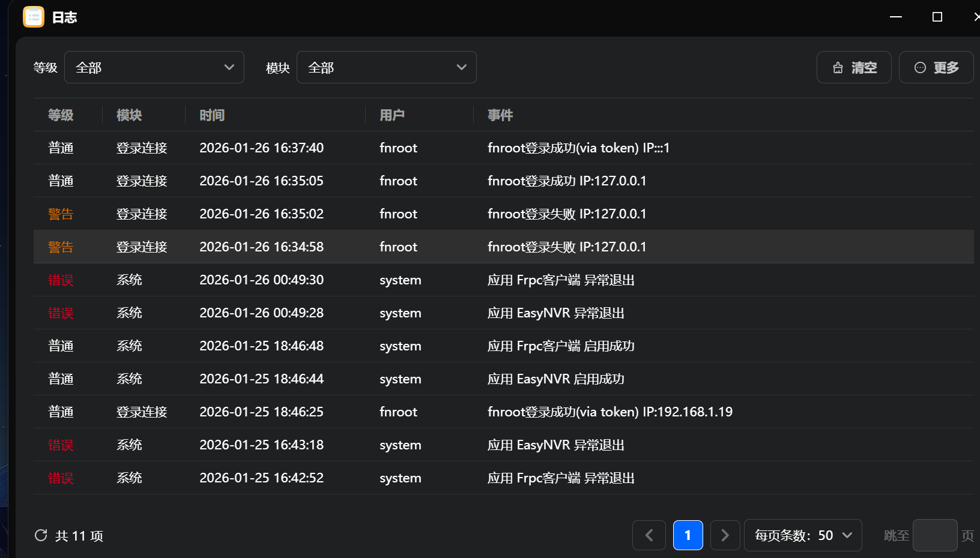Click the 清空 clear logs button
This screenshot has width=980, height=558.
[853, 68]
